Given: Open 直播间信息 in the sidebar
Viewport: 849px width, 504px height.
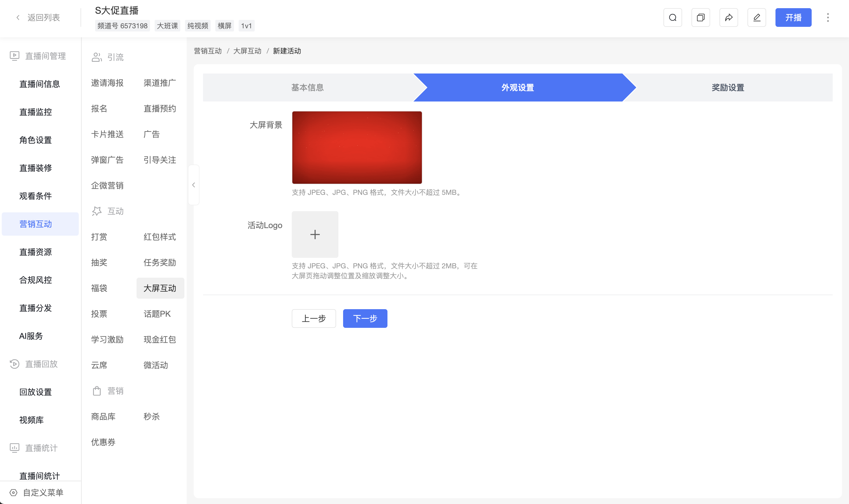Looking at the screenshot, I should 40,84.
